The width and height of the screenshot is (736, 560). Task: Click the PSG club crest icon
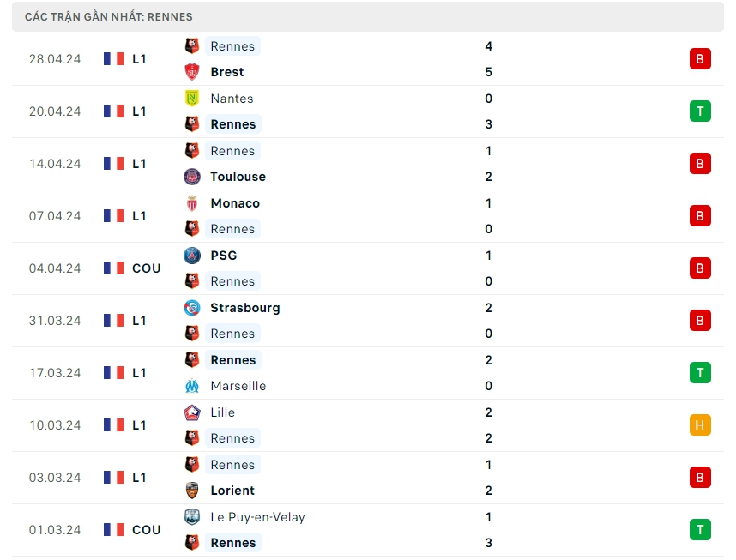point(192,256)
